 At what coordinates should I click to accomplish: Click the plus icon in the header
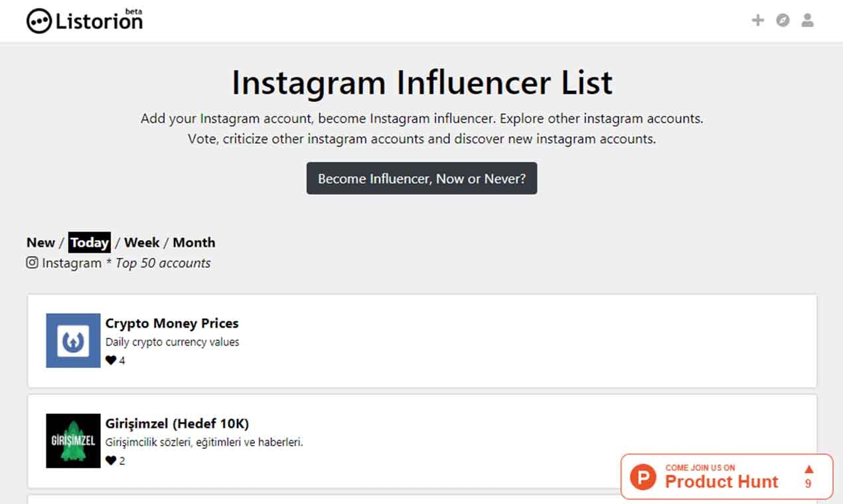pyautogui.click(x=757, y=21)
